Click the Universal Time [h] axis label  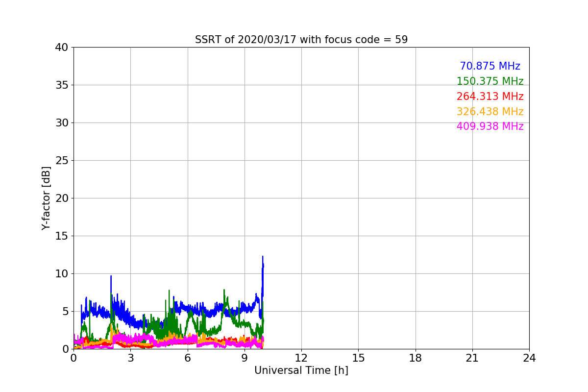pos(301,370)
